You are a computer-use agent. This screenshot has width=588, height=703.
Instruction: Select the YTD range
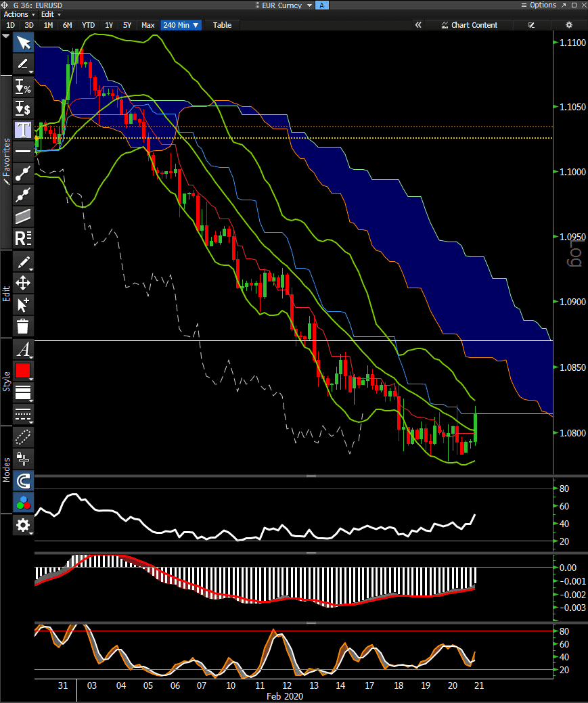89,25
